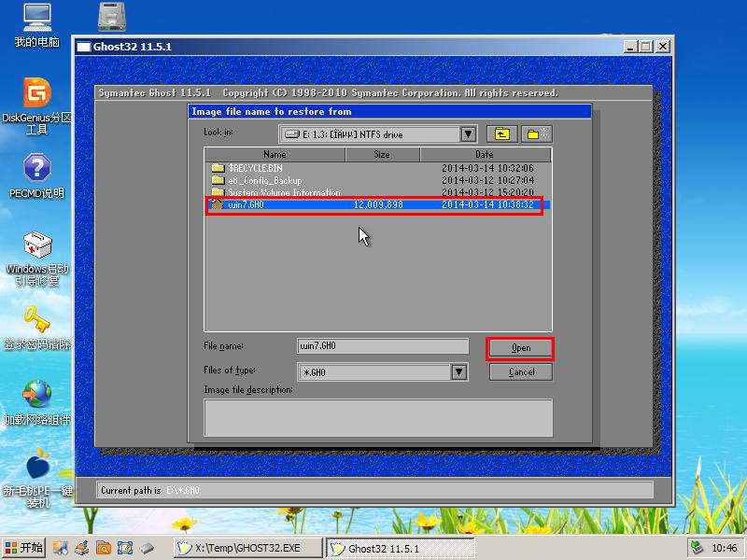Image resolution: width=747 pixels, height=560 pixels.
Task: Sort file list by Name column
Action: (275, 154)
